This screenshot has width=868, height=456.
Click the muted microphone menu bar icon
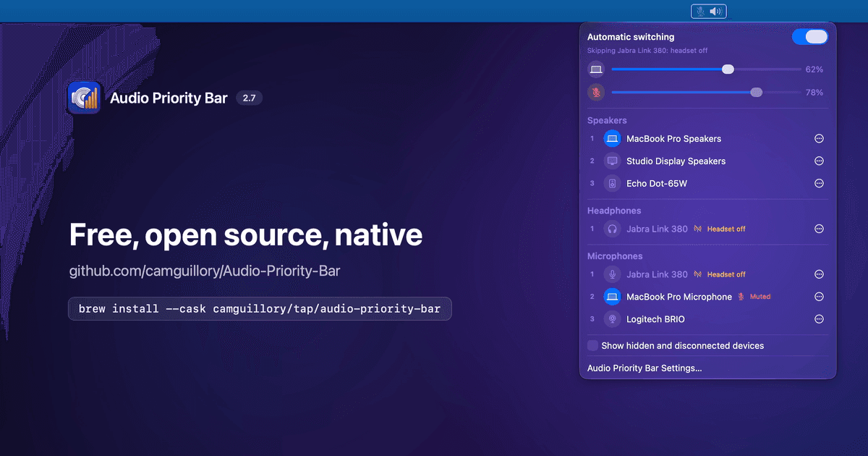(x=699, y=11)
